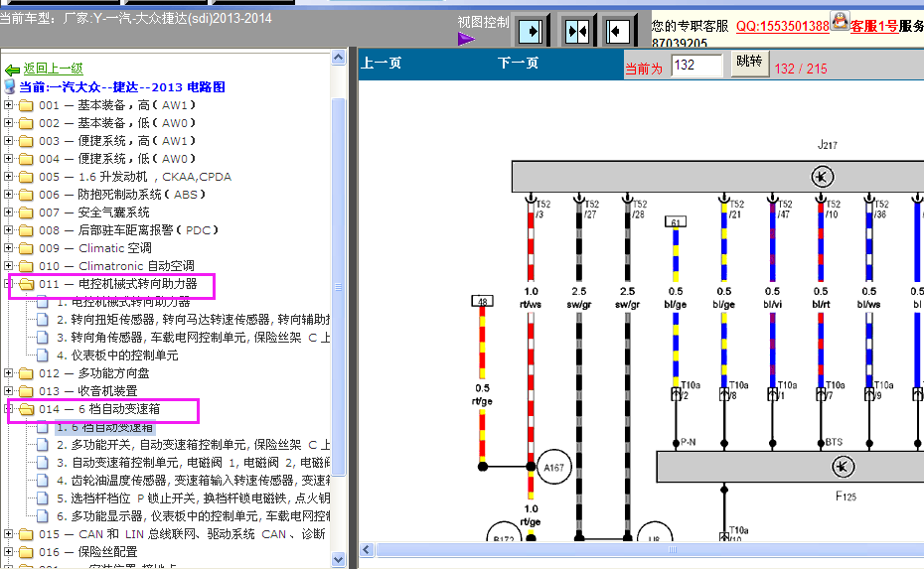The width and height of the screenshot is (924, 569).
Task: Click 返回上一级 link
Action: pos(53,69)
